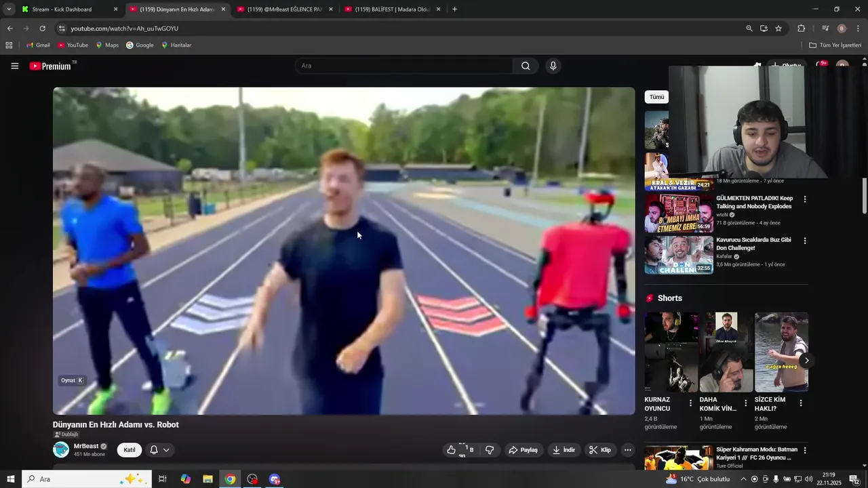The image size is (868, 488).
Task: Open the Chrome apps grid shortcut
Action: point(9,45)
